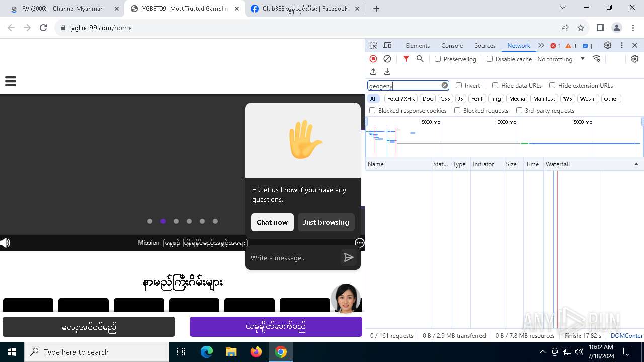
Task: Reload the ygbet99 page
Action: pos(43,28)
